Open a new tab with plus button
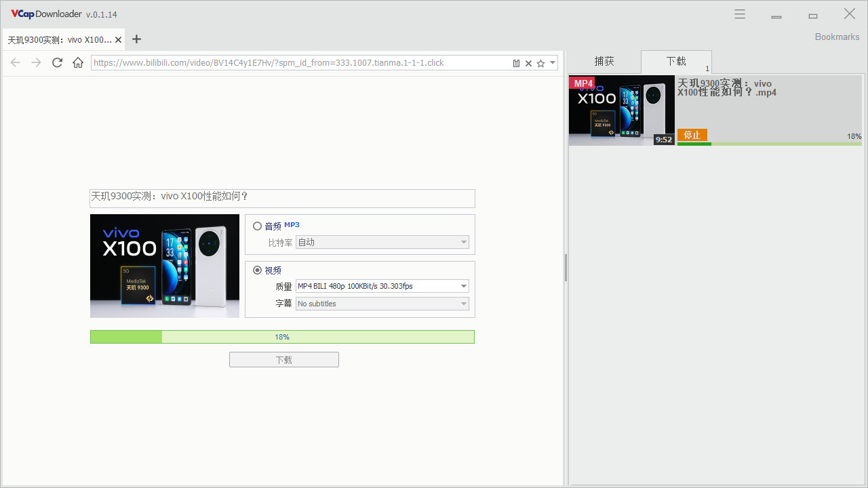Viewport: 868px width, 488px height. coord(136,39)
